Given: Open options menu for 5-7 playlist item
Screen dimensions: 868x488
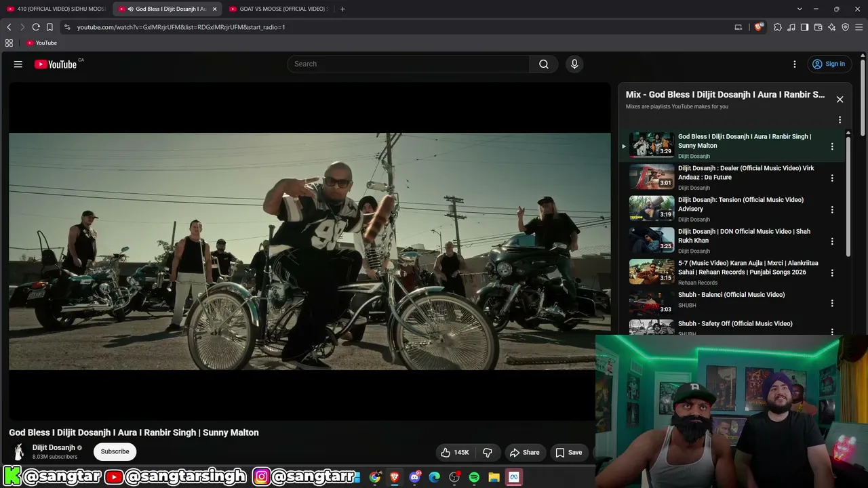Looking at the screenshot, I should click(832, 272).
